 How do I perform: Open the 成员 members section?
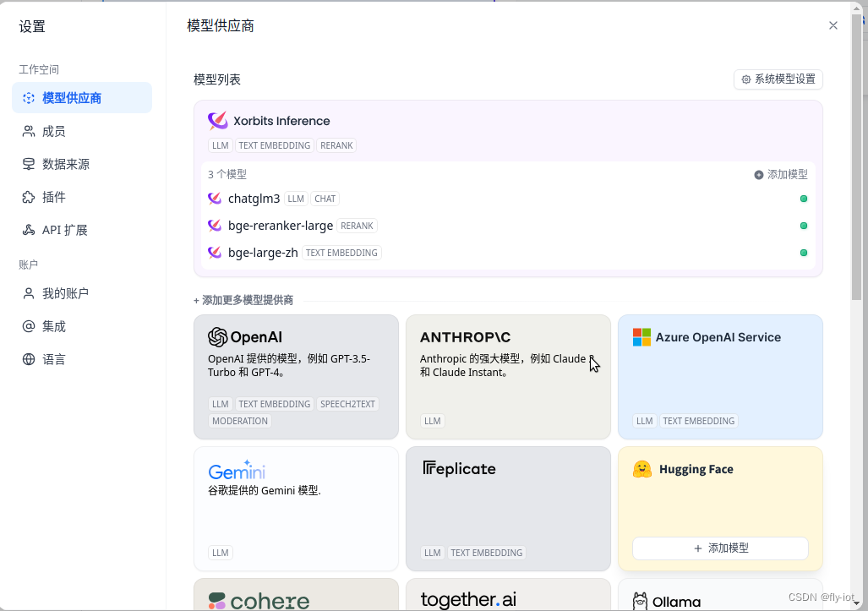[x=82, y=131]
